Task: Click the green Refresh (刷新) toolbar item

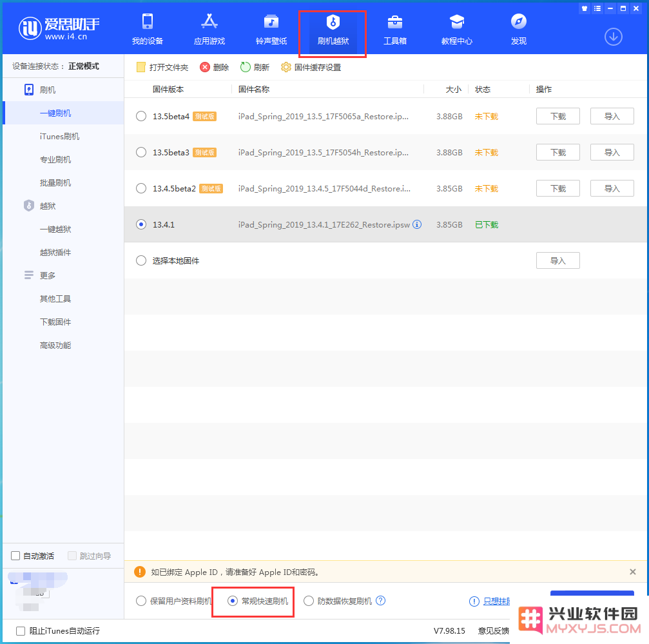Action: [x=255, y=67]
